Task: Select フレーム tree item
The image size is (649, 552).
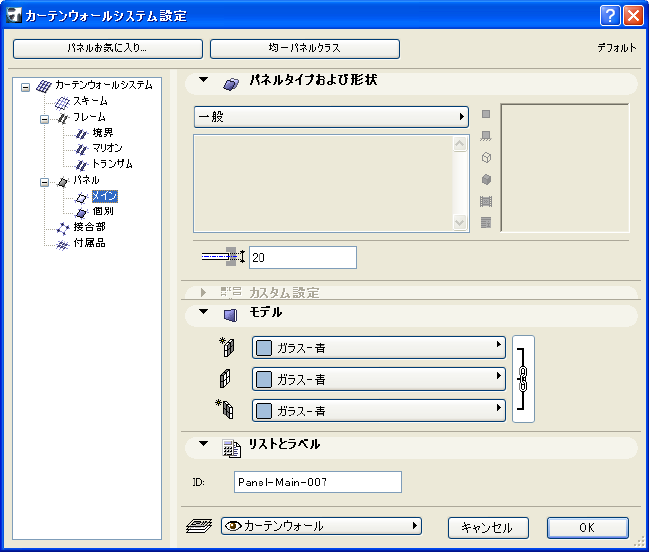Action: (x=89, y=117)
